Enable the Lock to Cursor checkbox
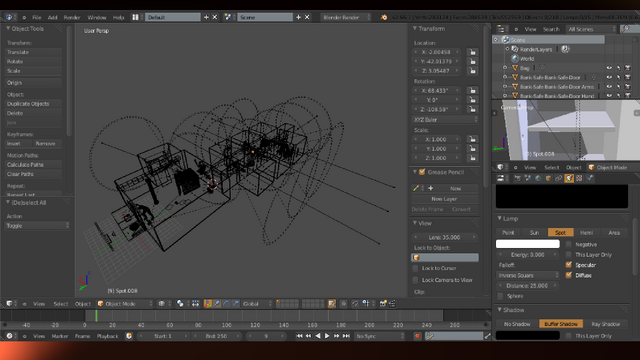Image resolution: width=640 pixels, height=360 pixels. (x=416, y=268)
